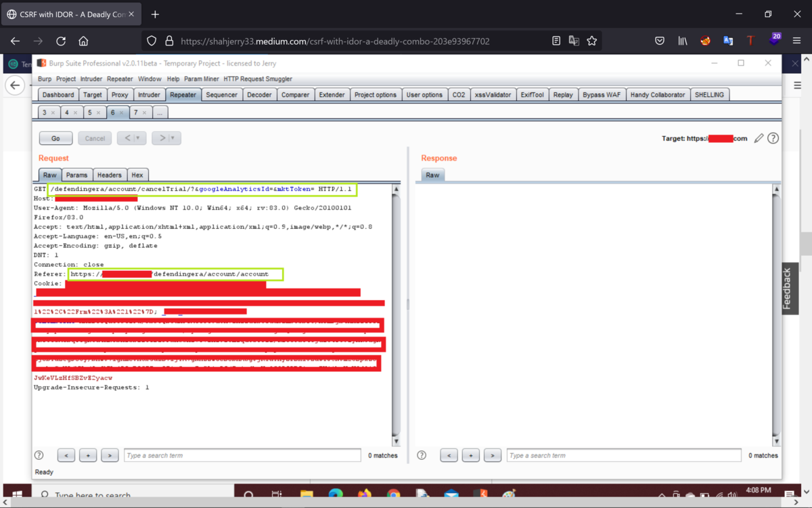
Task: Open Firefox hamburger application menu
Action: pos(796,41)
